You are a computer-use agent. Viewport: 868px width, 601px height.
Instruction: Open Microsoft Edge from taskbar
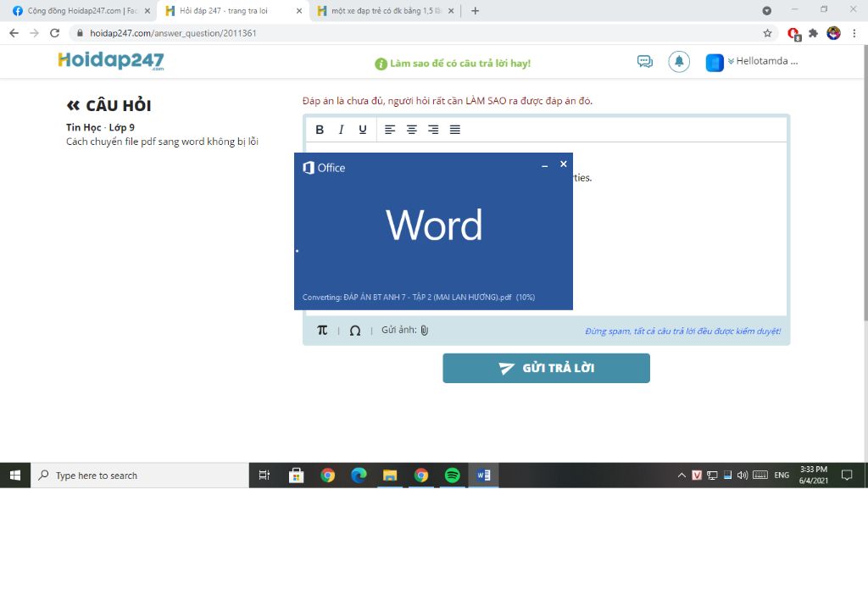pyautogui.click(x=359, y=476)
